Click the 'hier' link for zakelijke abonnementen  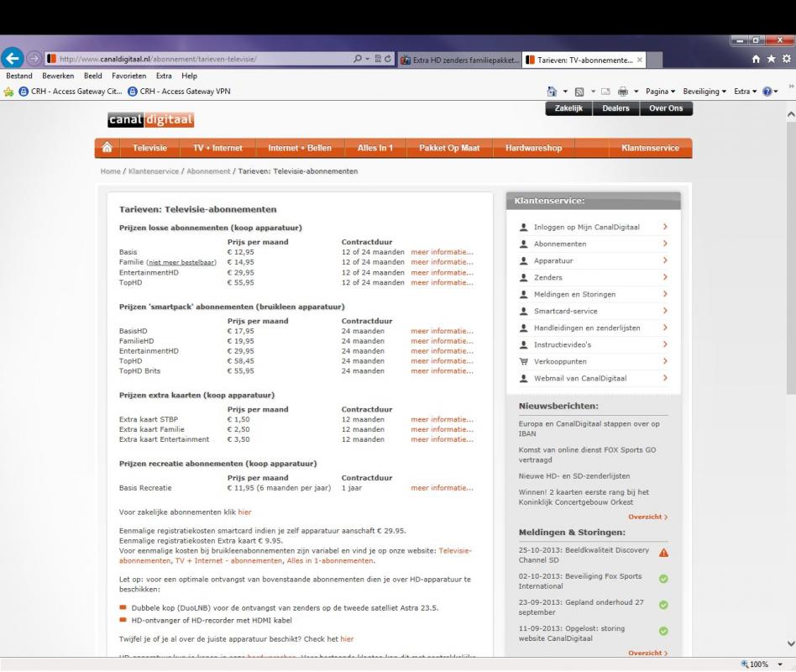pos(244,512)
